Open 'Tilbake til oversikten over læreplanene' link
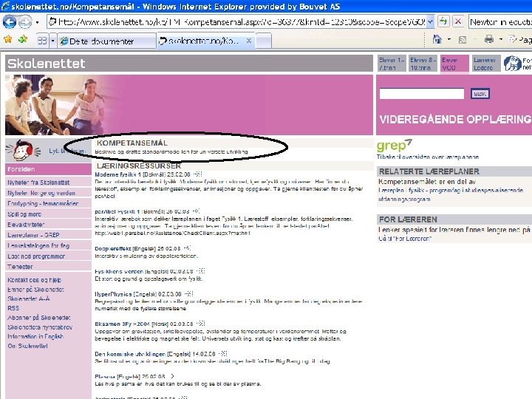Image resolution: width=532 pixels, height=399 pixels. (428, 157)
